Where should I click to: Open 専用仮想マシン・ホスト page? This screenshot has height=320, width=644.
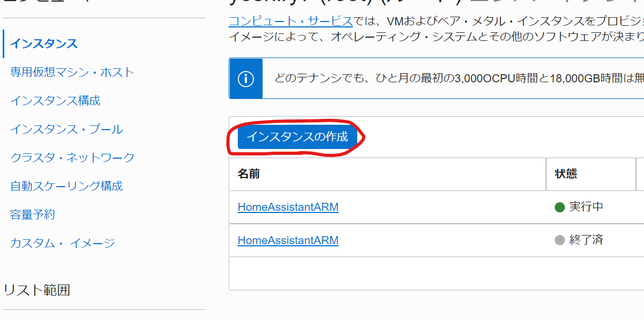[x=72, y=72]
